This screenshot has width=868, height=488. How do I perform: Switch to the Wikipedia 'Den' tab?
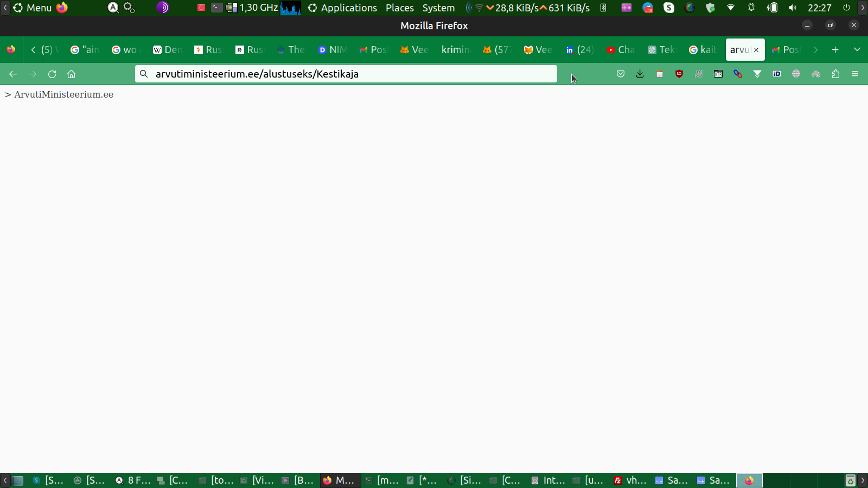tap(167, 50)
